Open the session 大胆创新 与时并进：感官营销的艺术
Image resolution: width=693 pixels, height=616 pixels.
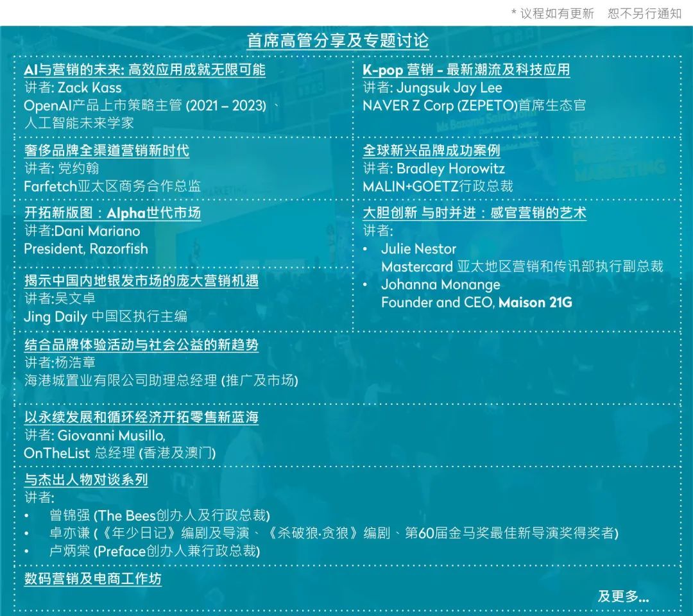coord(475,213)
